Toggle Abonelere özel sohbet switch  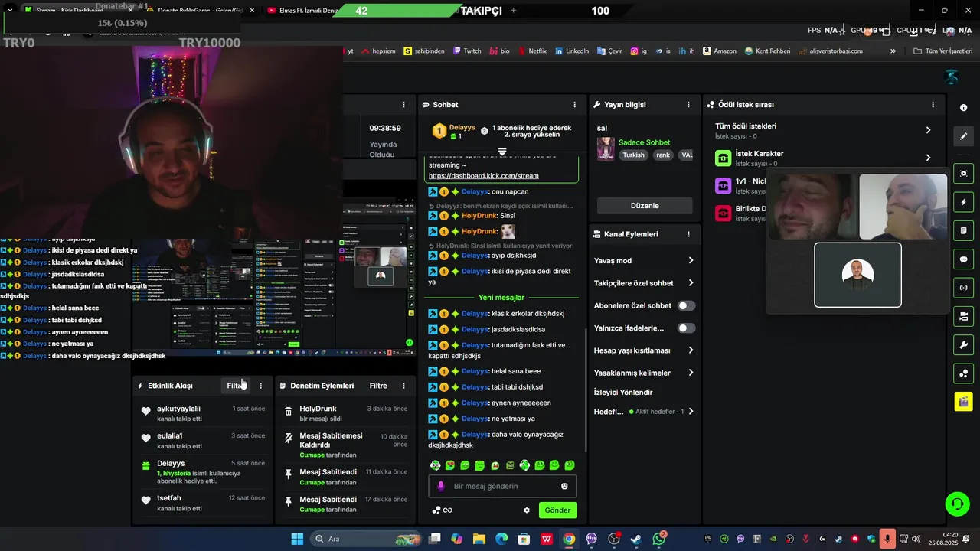click(686, 305)
